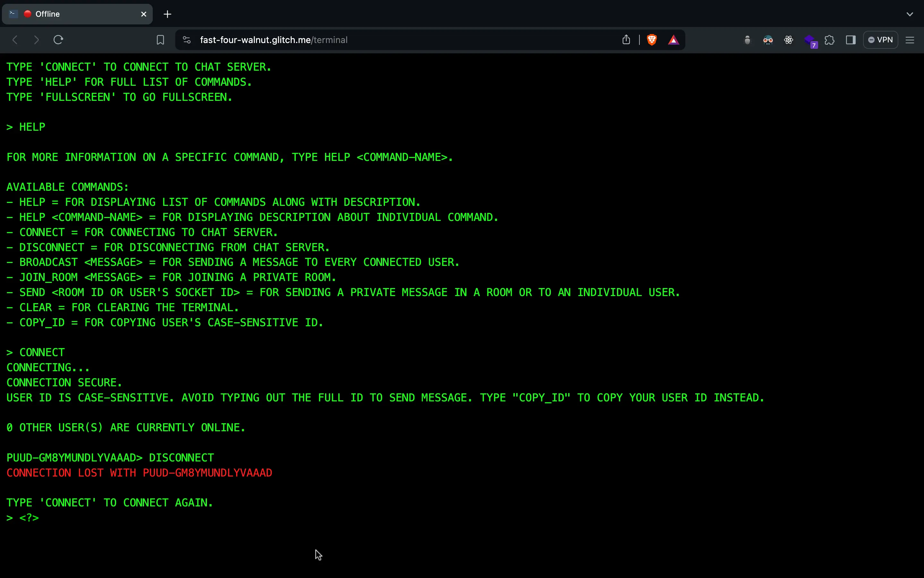This screenshot has width=924, height=578.
Task: Click the 'CONNECTING...' status line
Action: pyautogui.click(x=48, y=368)
